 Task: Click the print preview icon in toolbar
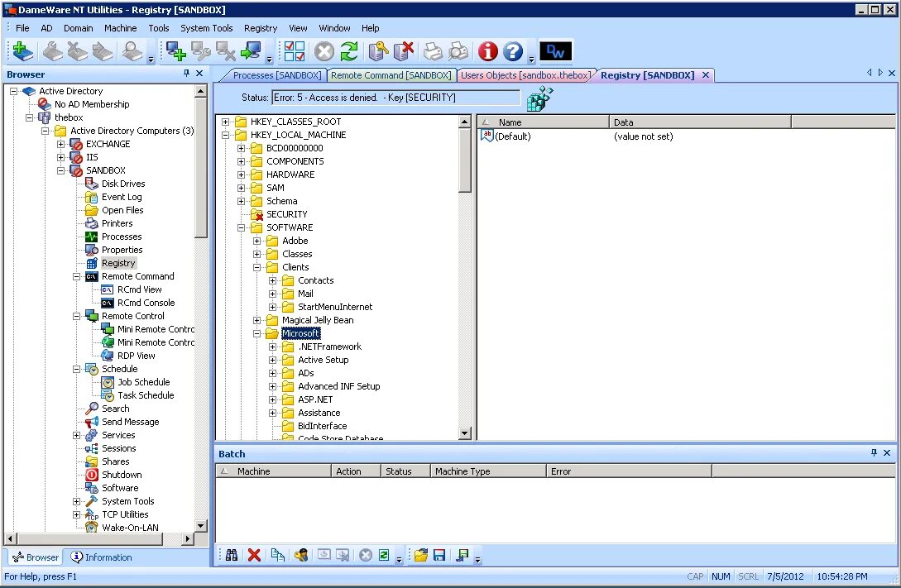click(458, 51)
